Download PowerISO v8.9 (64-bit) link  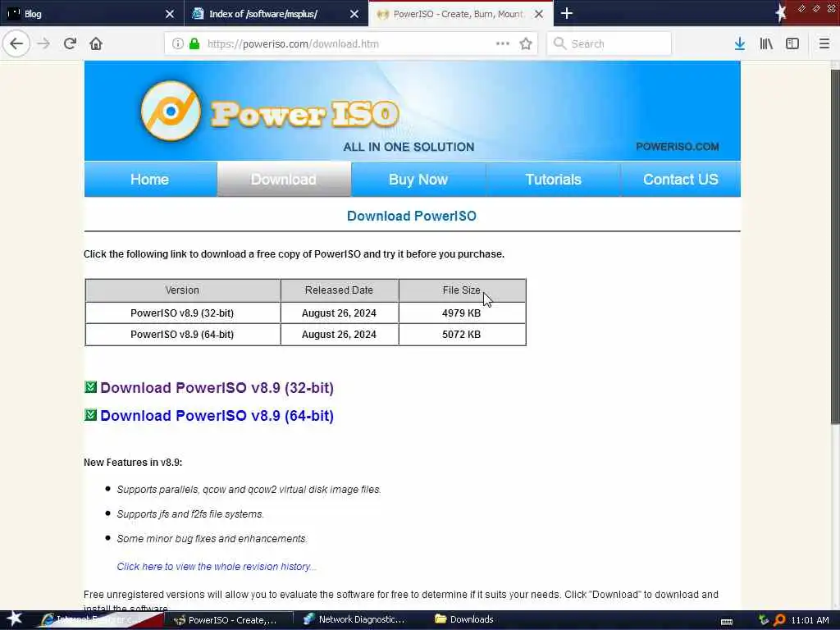tap(217, 415)
